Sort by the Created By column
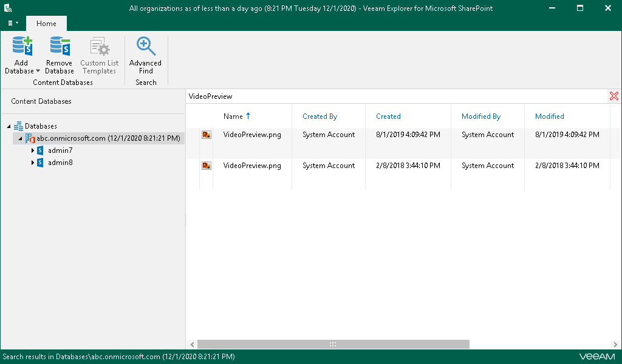This screenshot has width=622, height=364. click(x=320, y=116)
